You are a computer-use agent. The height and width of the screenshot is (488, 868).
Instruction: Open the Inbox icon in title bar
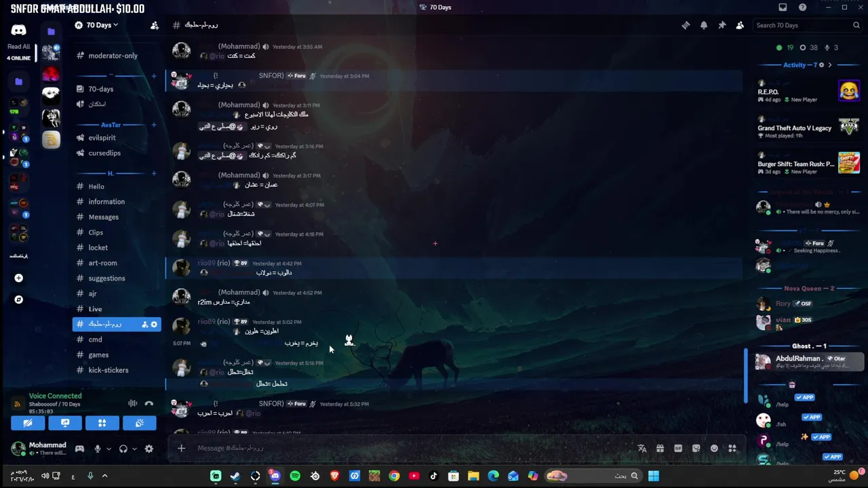[783, 7]
